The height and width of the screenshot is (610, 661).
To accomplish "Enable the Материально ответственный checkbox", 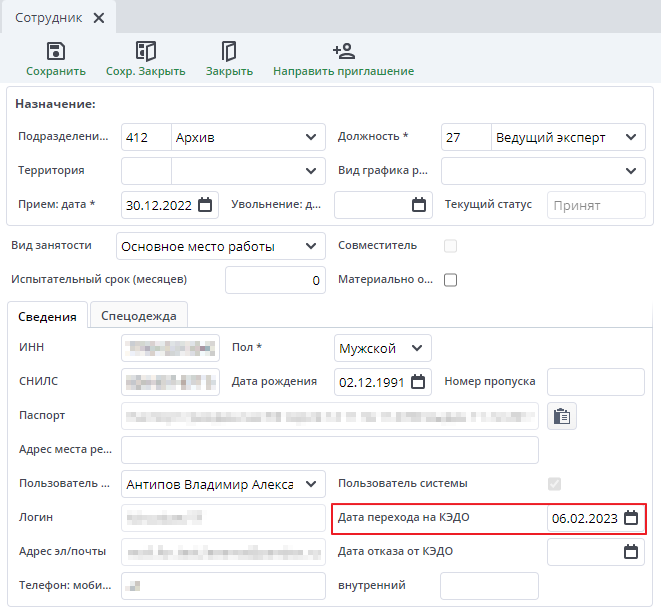I will 450,280.
